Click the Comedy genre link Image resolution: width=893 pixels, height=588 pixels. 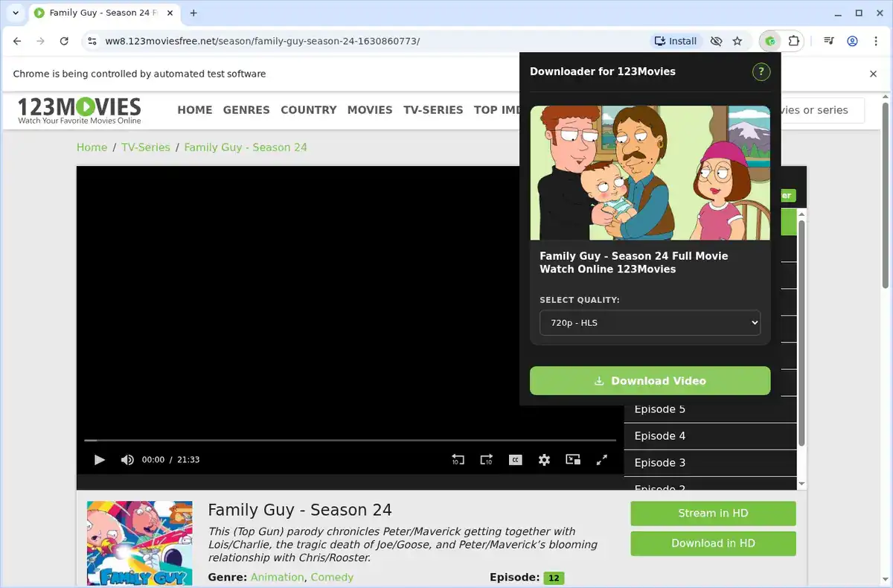click(332, 577)
